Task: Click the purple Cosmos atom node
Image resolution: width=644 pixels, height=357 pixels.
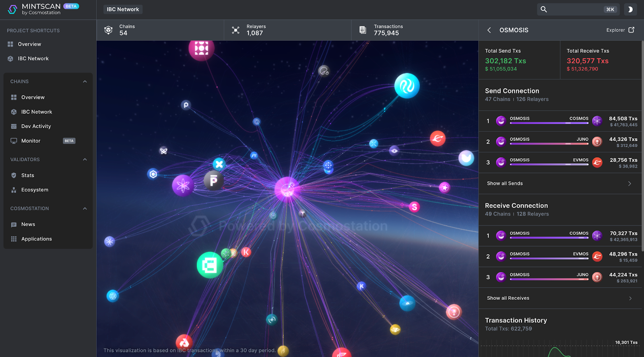Action: (183, 185)
